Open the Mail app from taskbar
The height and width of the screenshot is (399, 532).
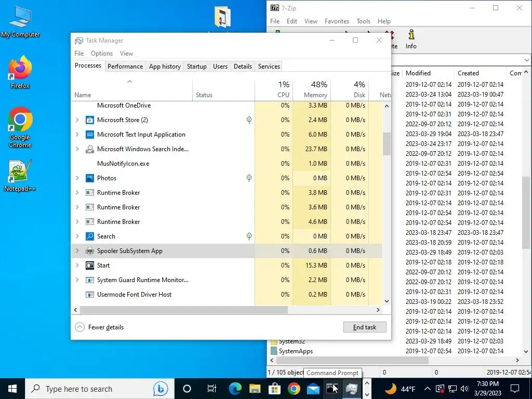click(x=313, y=389)
